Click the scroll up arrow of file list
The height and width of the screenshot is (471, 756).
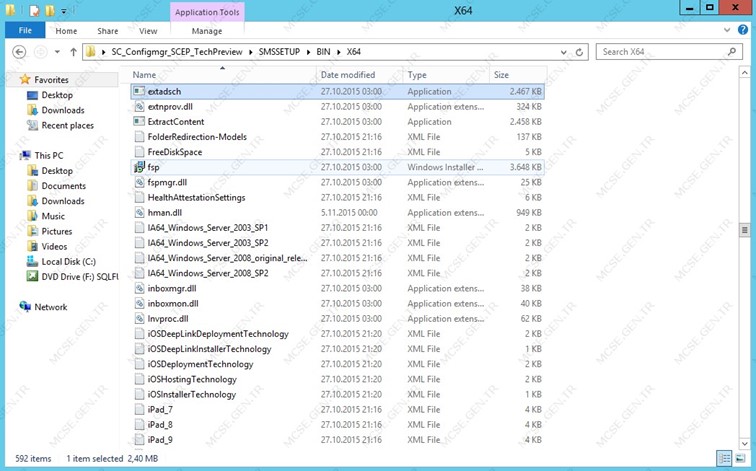point(744,72)
